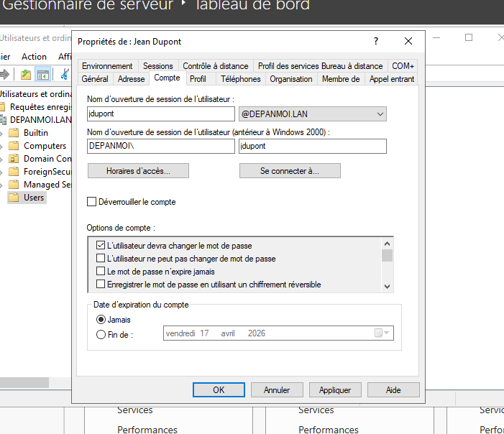Expand the Computers tree node

tap(1, 146)
